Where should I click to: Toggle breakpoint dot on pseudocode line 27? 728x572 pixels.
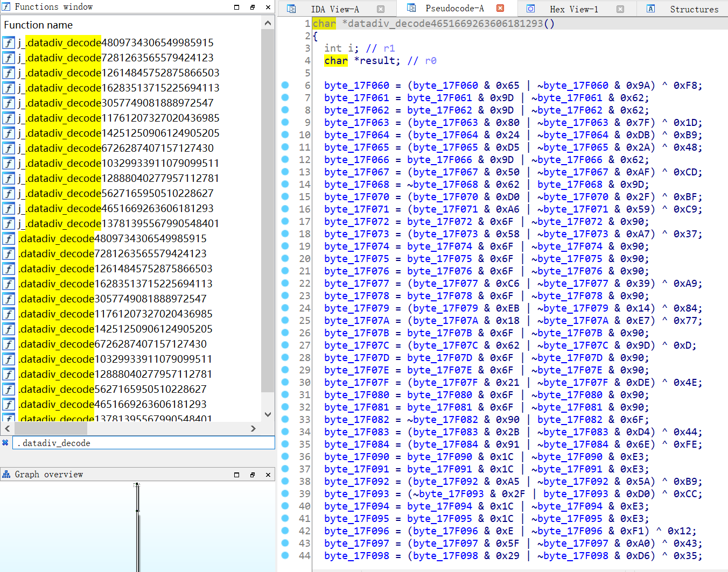pyautogui.click(x=285, y=345)
